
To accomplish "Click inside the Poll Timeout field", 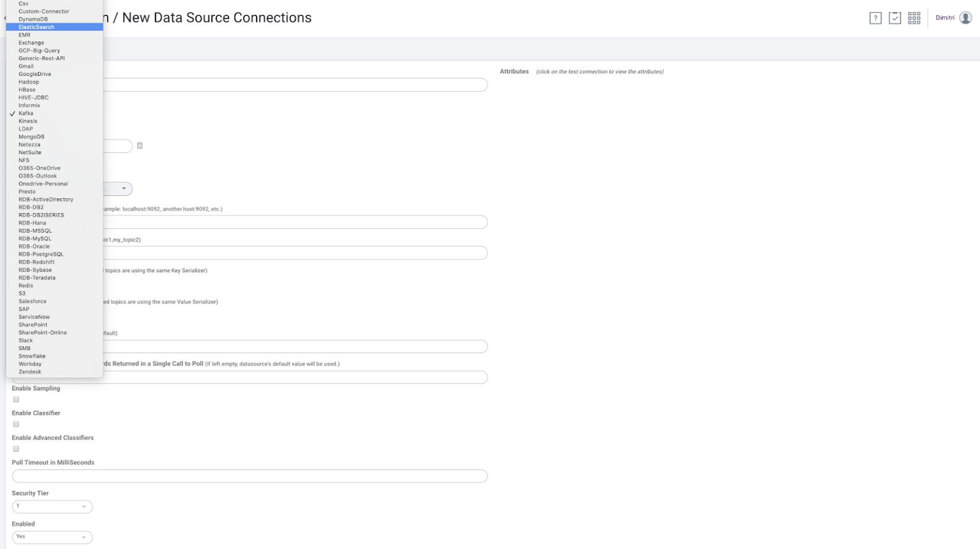I will [x=249, y=476].
